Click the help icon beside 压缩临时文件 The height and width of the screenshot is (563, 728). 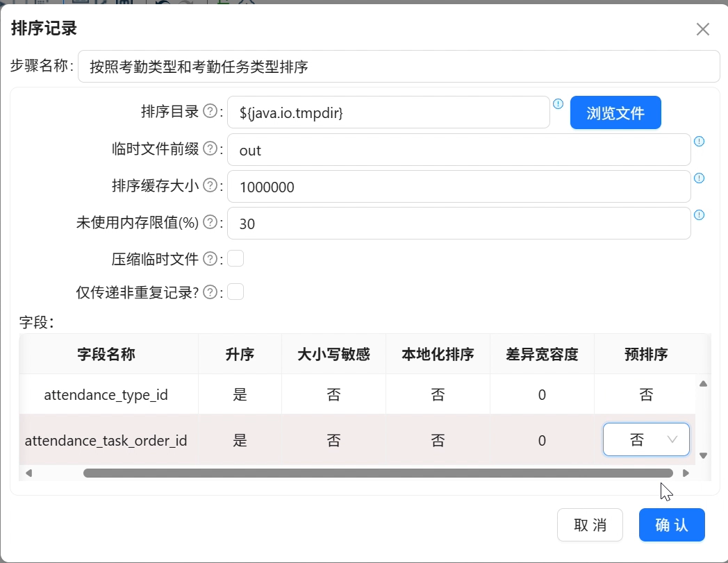pyautogui.click(x=210, y=259)
